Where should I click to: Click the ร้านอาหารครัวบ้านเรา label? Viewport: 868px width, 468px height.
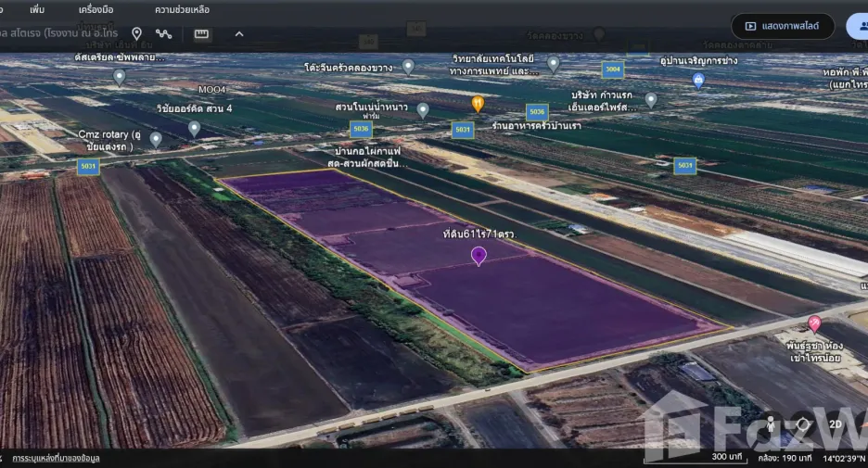pos(537,126)
